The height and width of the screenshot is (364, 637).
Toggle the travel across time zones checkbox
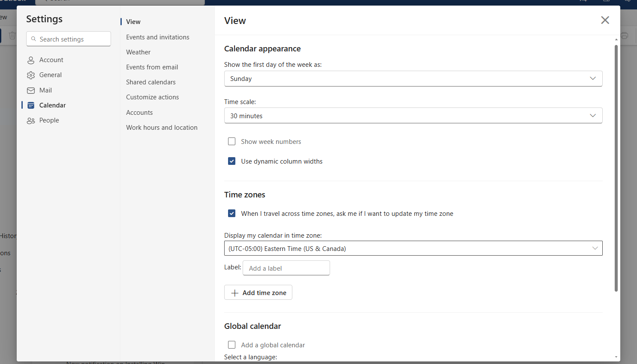[x=232, y=213]
